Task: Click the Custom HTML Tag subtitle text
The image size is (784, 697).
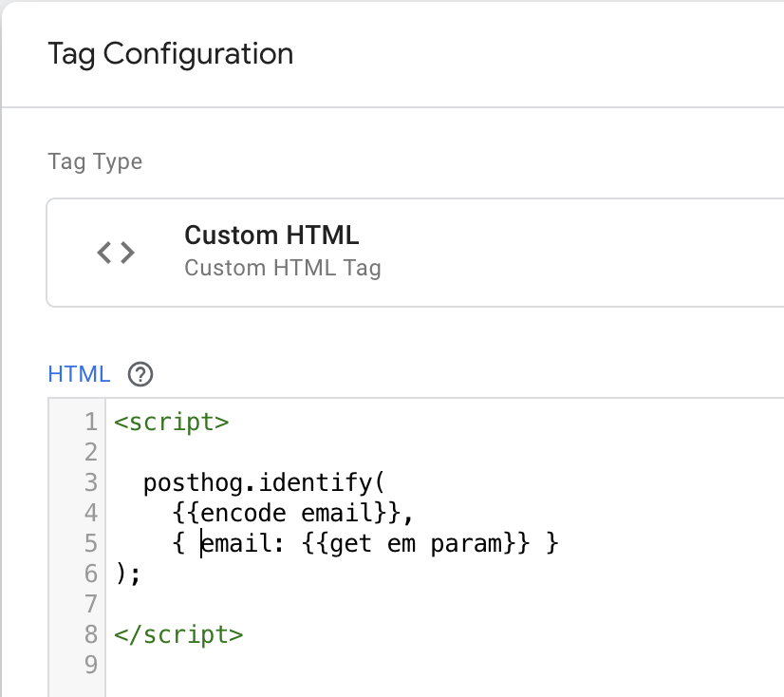Action: pyautogui.click(x=283, y=268)
